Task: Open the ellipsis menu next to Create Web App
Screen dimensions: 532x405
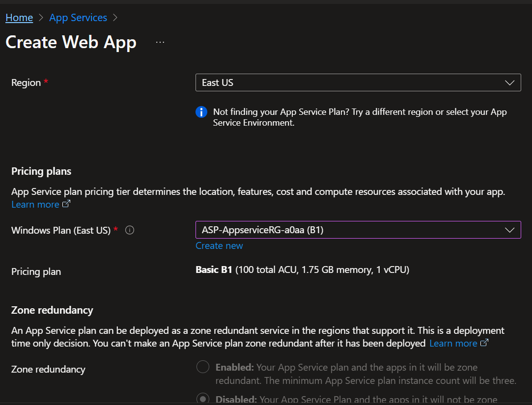Action: pyautogui.click(x=160, y=42)
